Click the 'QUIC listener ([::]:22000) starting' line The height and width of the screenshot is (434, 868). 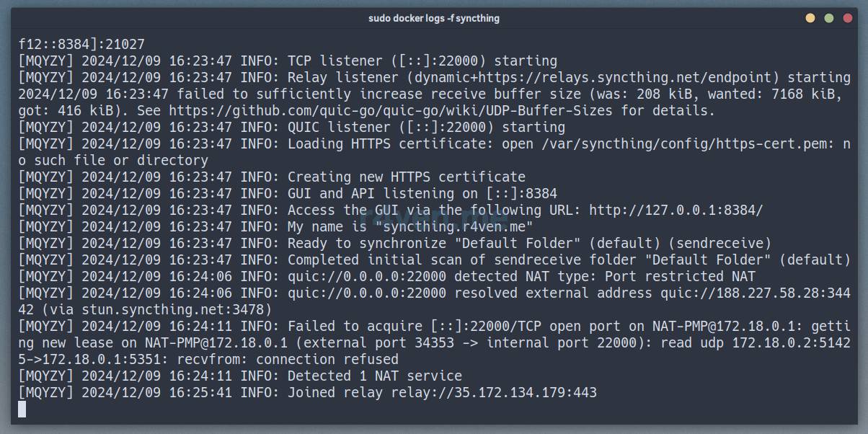(x=426, y=127)
